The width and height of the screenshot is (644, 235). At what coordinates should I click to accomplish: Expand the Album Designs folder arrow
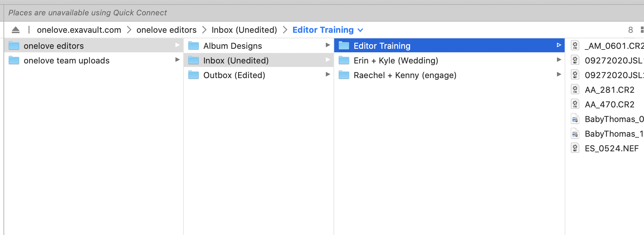tap(328, 45)
